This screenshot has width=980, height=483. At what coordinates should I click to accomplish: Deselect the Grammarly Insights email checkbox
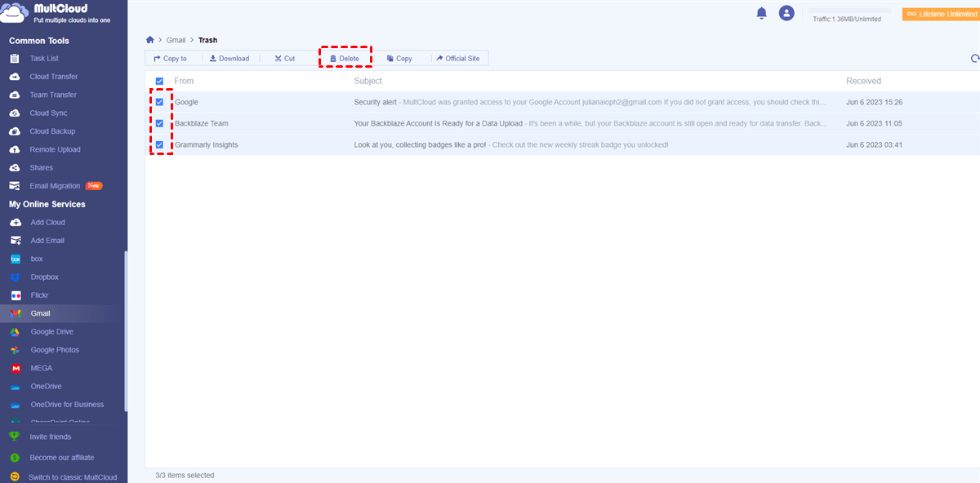[160, 145]
